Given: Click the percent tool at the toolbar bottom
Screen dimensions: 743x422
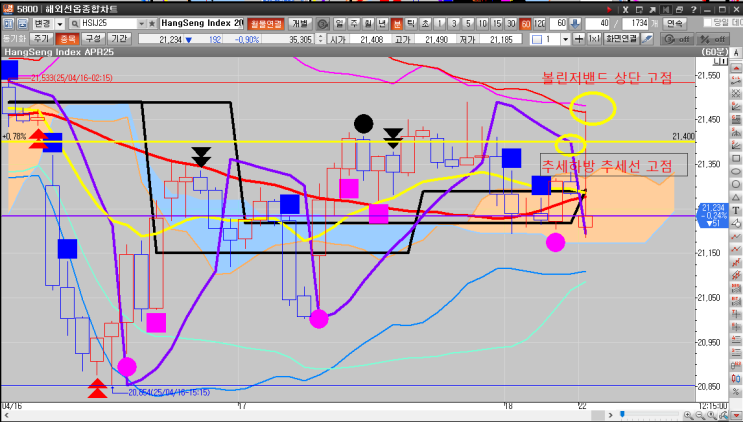Looking at the screenshot, I should 736,391.
